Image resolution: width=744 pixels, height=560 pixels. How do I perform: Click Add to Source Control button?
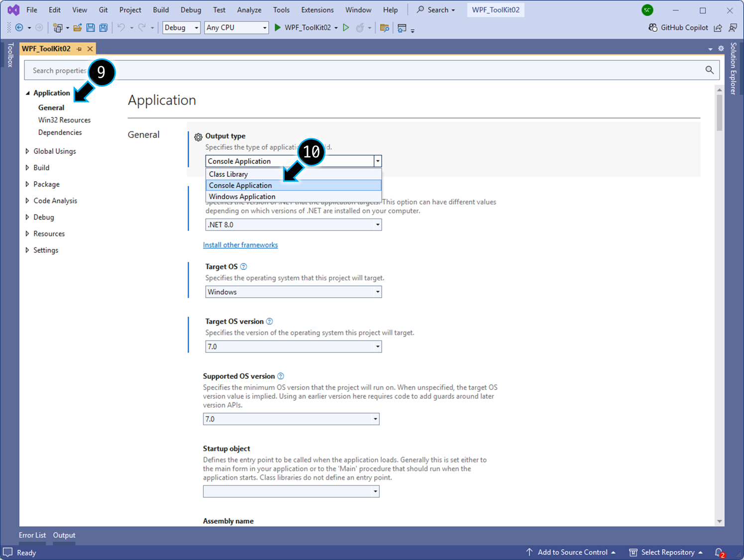(x=571, y=553)
